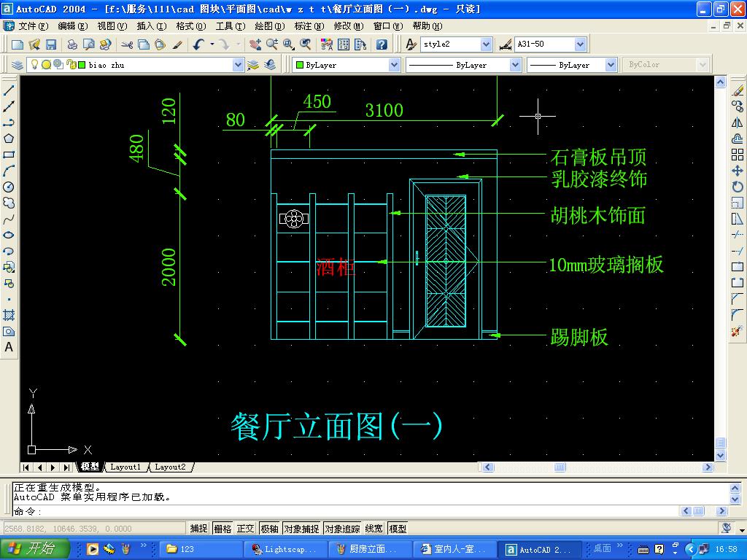Click the Move modify tool

(x=738, y=171)
